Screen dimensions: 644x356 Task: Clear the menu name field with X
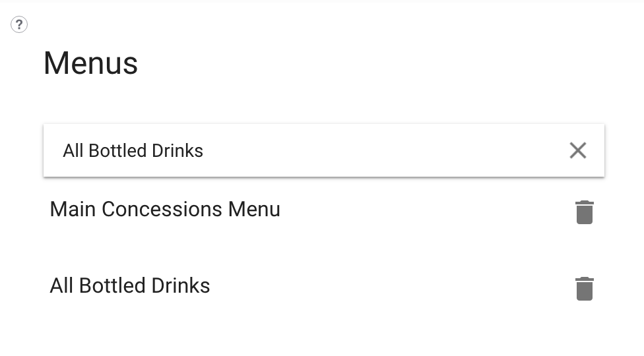[x=578, y=150]
